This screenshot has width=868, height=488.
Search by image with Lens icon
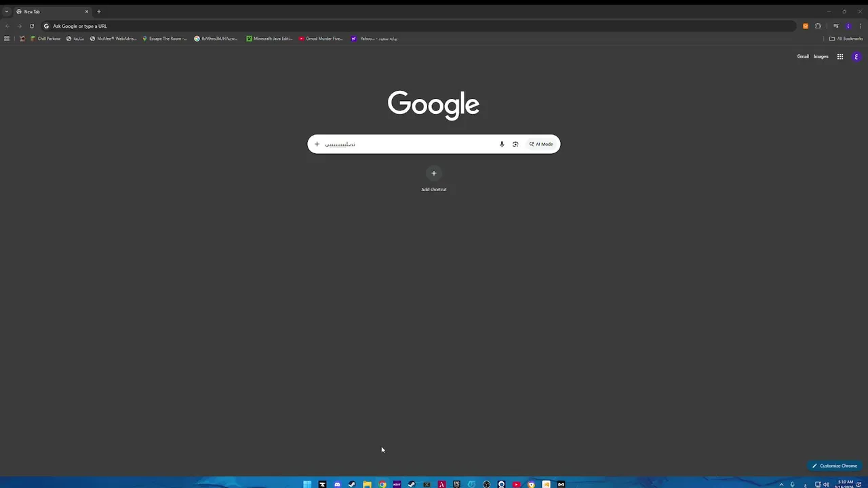(515, 144)
